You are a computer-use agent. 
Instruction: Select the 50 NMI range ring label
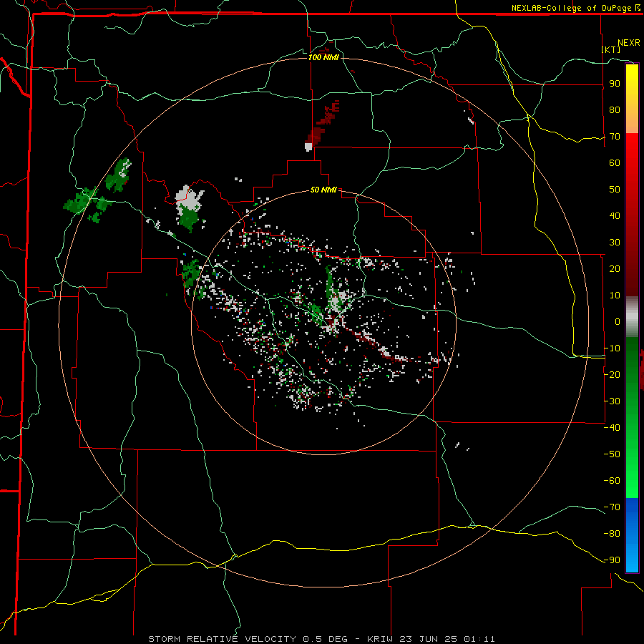click(323, 190)
